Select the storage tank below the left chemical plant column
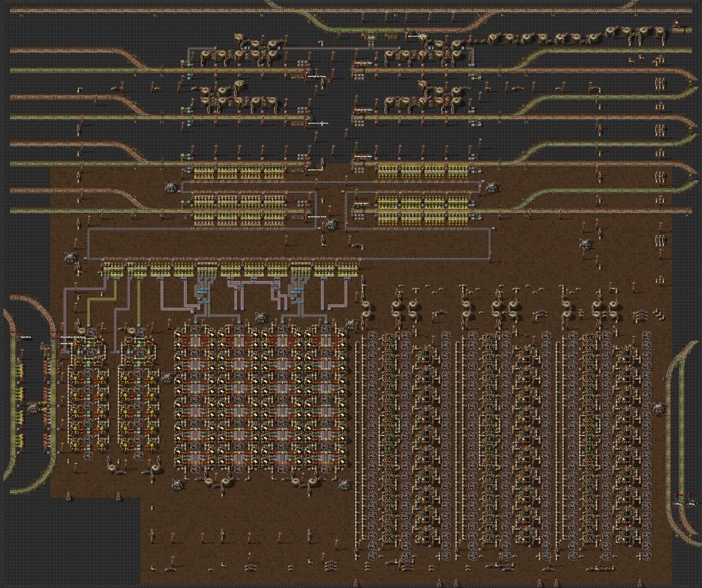The image size is (702, 588). (113, 468)
